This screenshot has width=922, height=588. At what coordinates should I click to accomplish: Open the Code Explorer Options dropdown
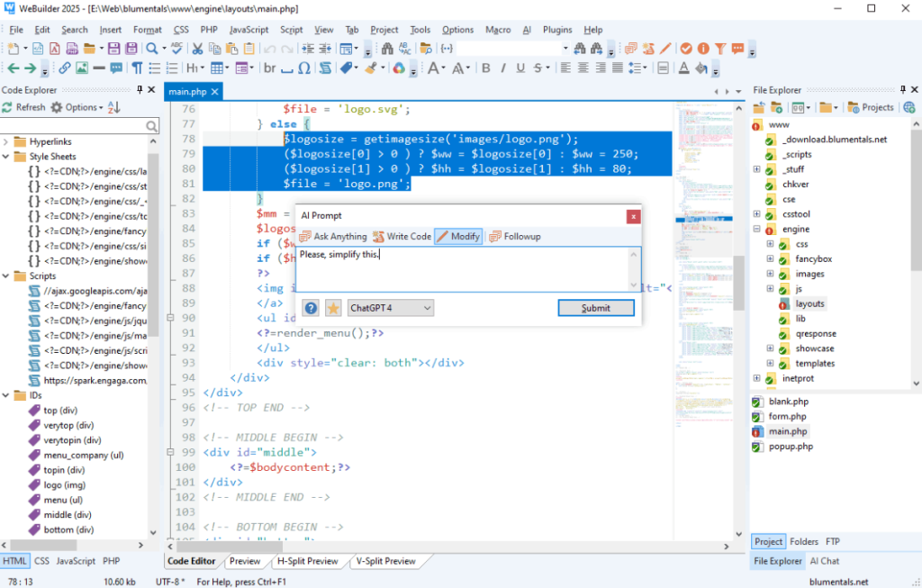pyautogui.click(x=76, y=107)
